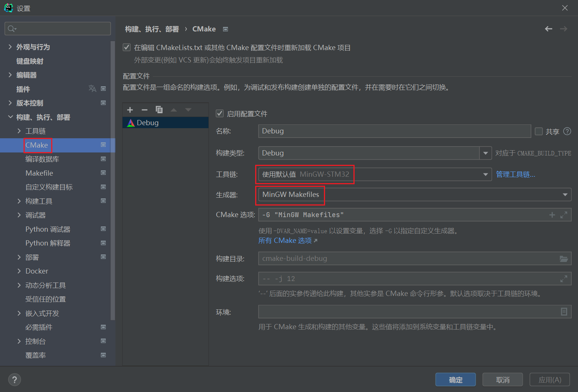This screenshot has width=578, height=392.
Task: Move profile down with arrow icon
Action: [188, 110]
